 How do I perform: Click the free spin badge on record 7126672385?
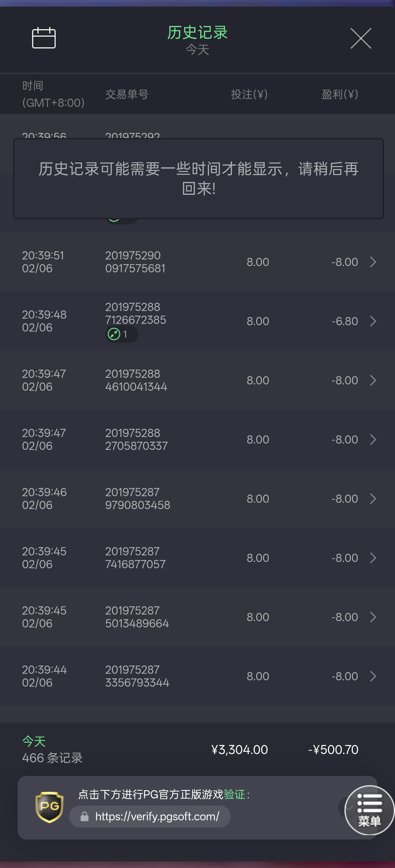[x=122, y=334]
